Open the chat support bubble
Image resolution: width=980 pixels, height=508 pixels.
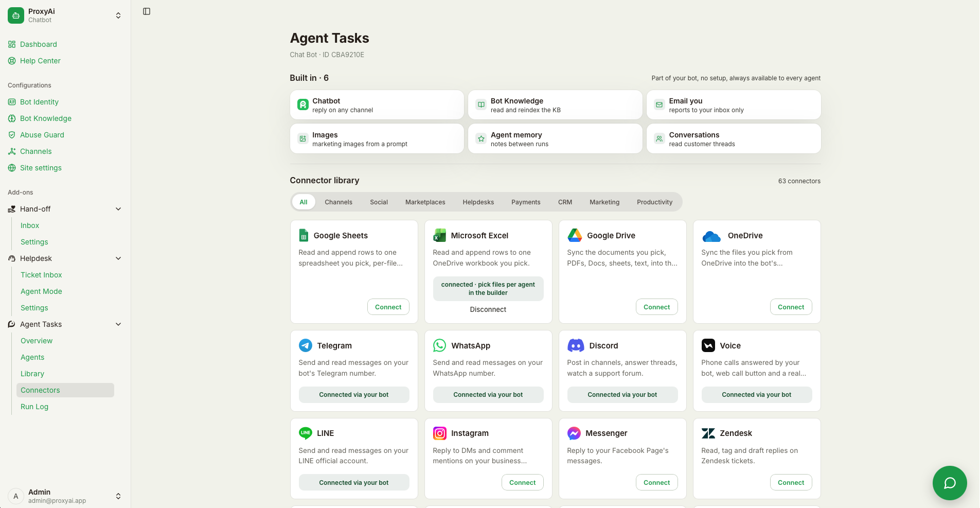(x=950, y=483)
